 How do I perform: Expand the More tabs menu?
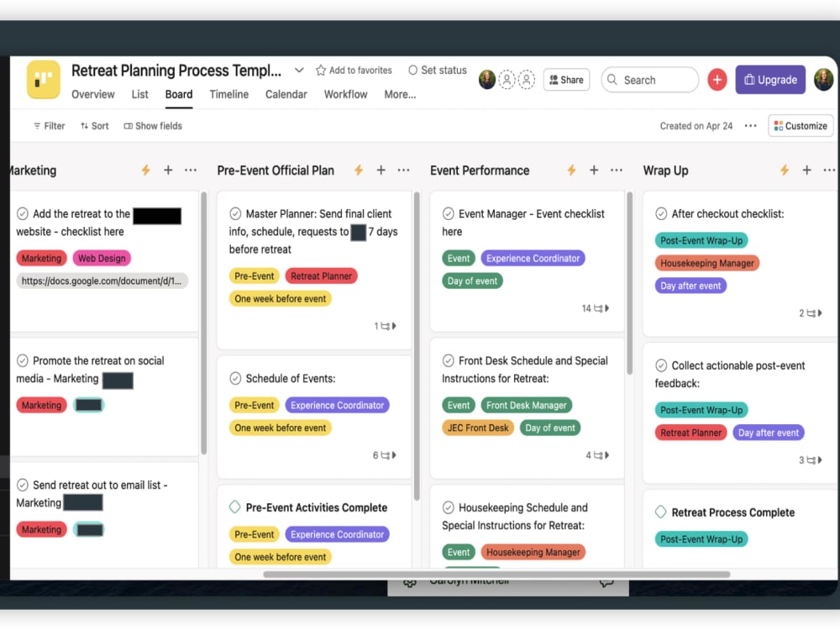400,94
